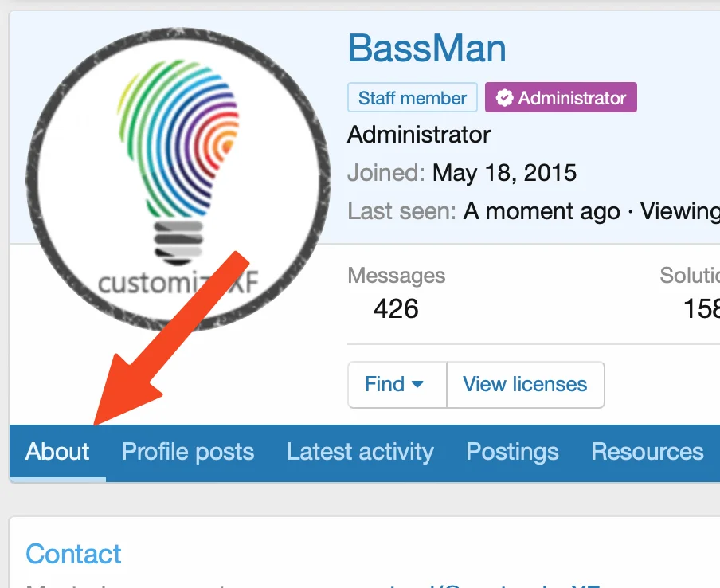Click the View licenses button
The image size is (720, 588).
[x=525, y=385]
